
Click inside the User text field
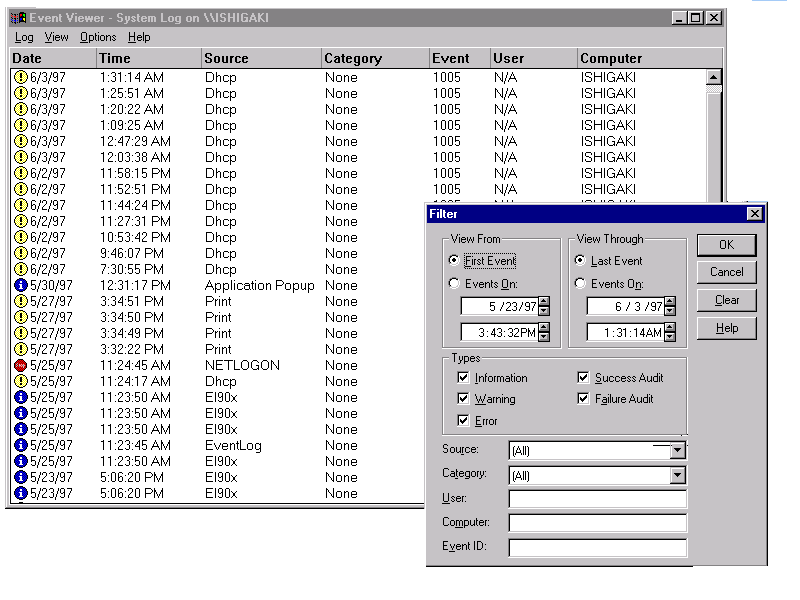click(x=597, y=499)
